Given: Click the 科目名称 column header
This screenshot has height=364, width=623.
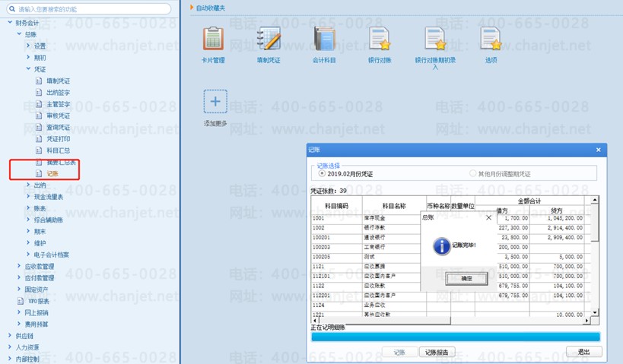Looking at the screenshot, I should 394,206.
